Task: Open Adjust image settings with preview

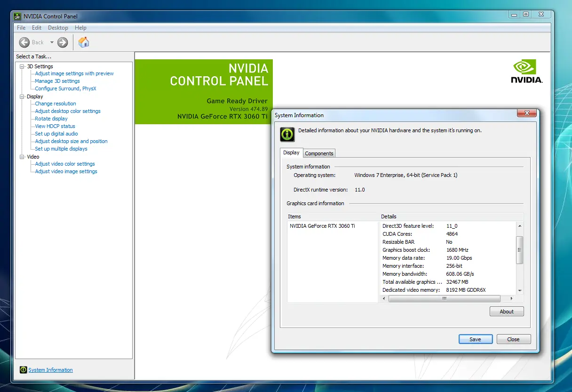Action: 74,73
